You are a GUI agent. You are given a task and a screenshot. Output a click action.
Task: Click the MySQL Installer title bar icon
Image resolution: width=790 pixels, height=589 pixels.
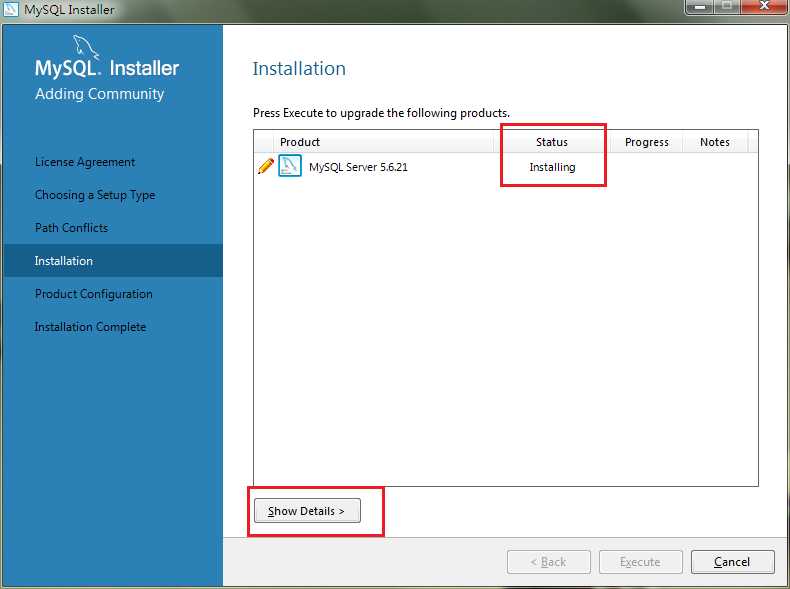click(x=11, y=9)
